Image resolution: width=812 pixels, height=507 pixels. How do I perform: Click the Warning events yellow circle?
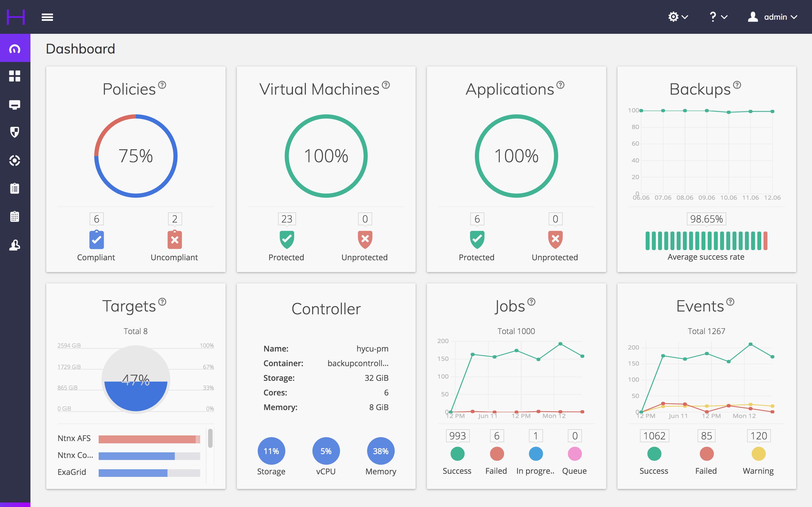coord(758,454)
